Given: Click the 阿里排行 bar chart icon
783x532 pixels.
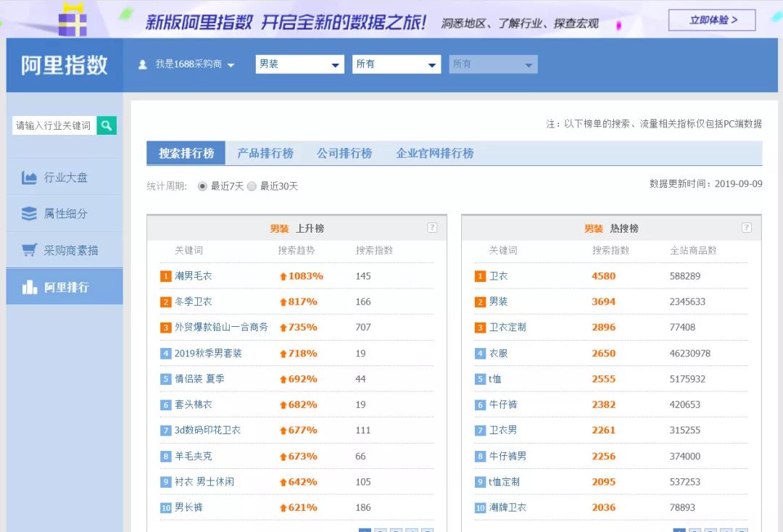Looking at the screenshot, I should tap(30, 287).
